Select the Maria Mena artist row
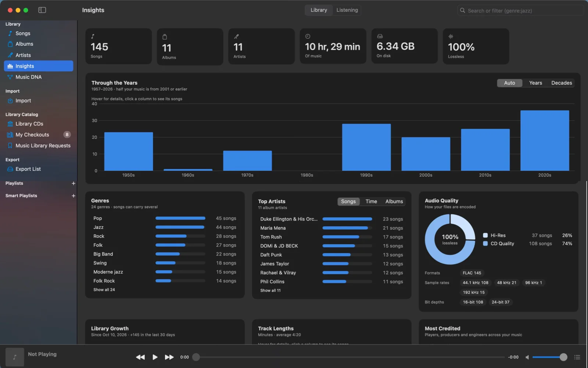Screen dimensions: 588x368 click(x=331, y=228)
